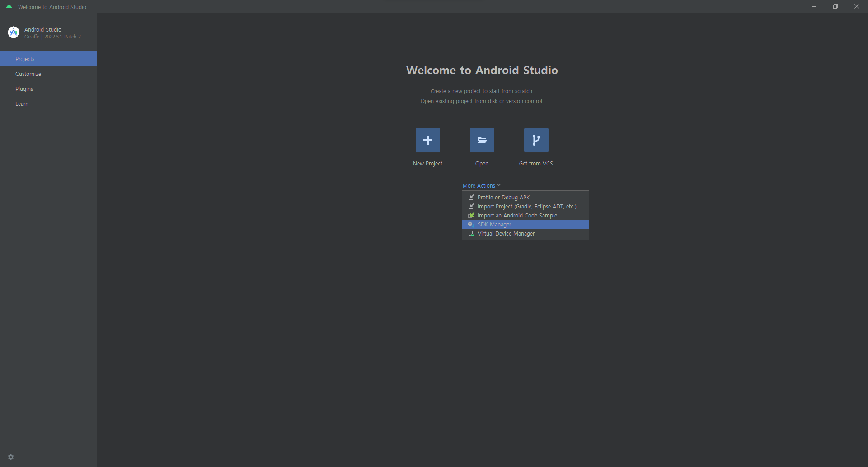Click the New Project label

pyautogui.click(x=427, y=164)
